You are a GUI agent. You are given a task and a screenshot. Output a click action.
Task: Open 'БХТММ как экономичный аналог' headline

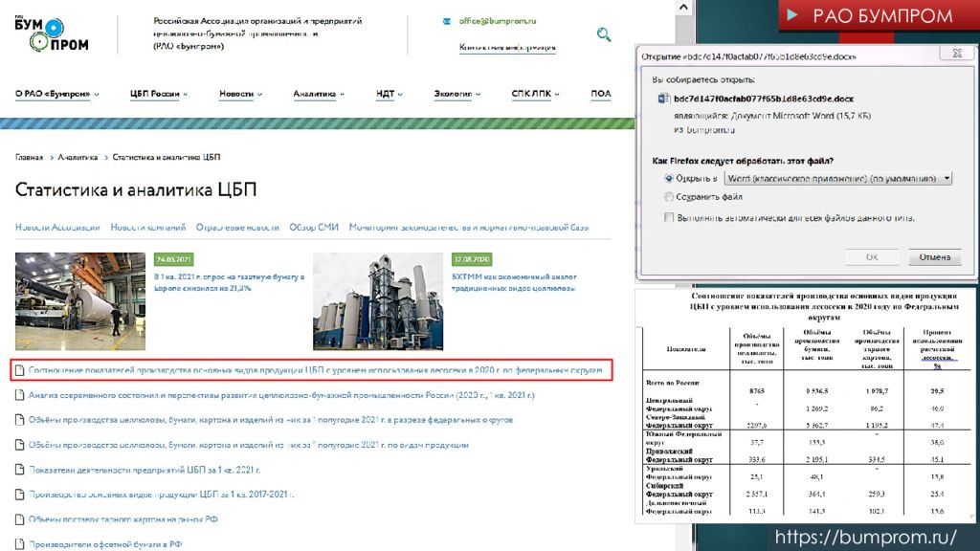514,282
